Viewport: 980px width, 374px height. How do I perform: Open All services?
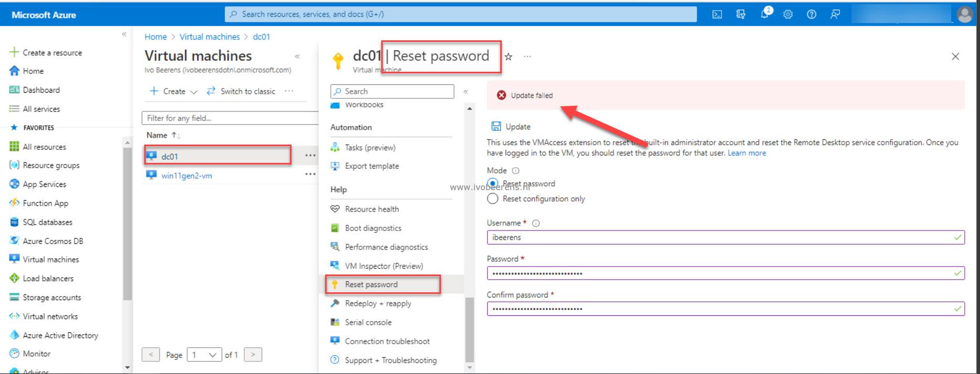pos(35,109)
